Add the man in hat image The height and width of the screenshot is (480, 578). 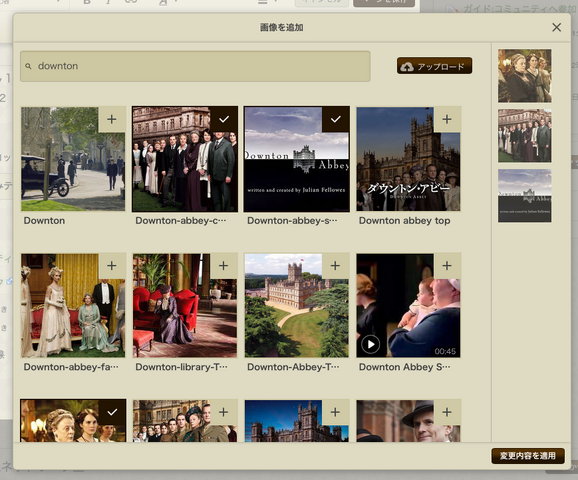(x=447, y=412)
